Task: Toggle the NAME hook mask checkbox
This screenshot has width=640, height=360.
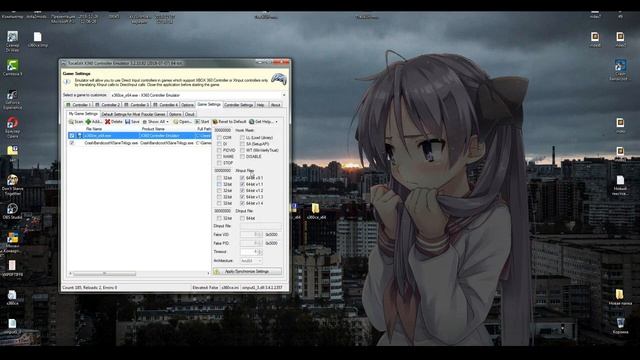Action: click(x=219, y=157)
